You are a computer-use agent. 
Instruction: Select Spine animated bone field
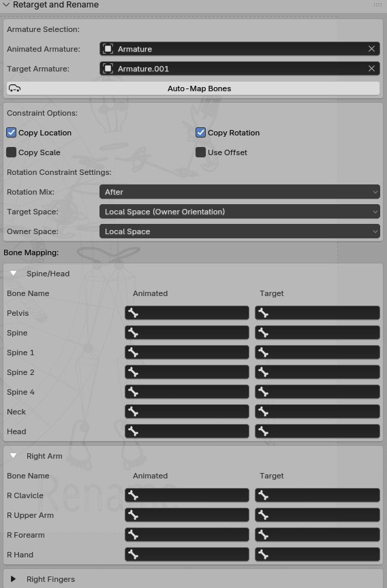(x=187, y=333)
